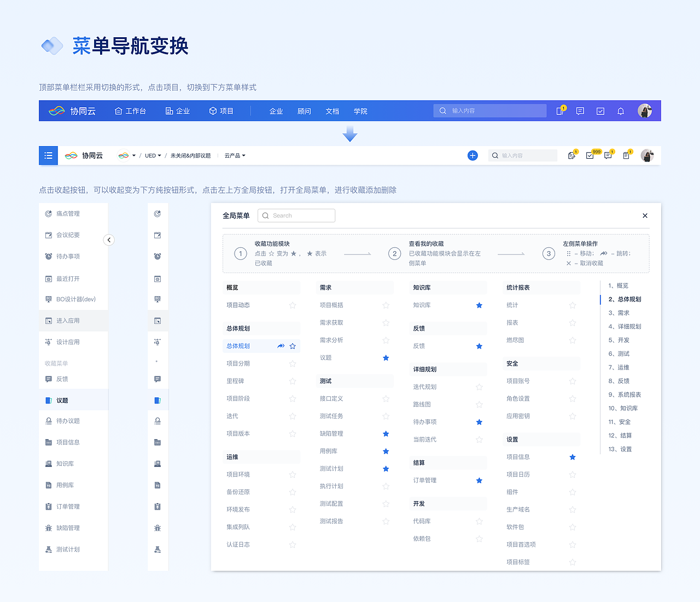Screen dimensions: 700x602
Task: Click the search field in the white project bar
Action: pyautogui.click(x=523, y=155)
